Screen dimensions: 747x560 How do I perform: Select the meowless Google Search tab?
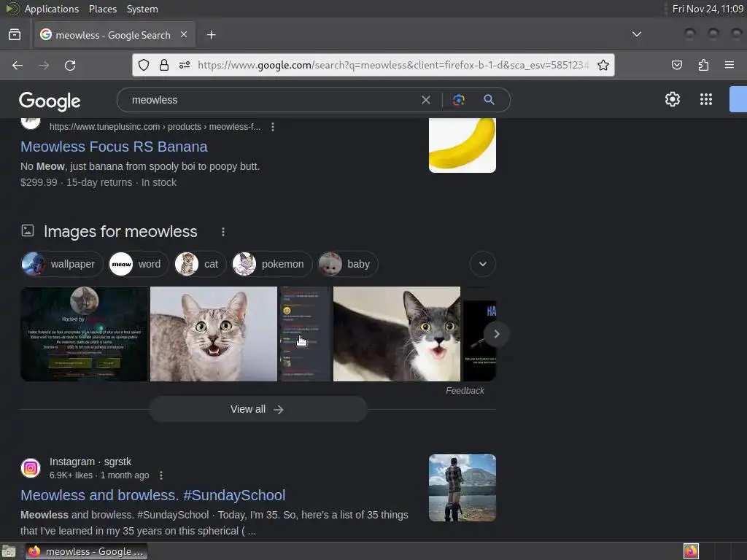(x=115, y=35)
